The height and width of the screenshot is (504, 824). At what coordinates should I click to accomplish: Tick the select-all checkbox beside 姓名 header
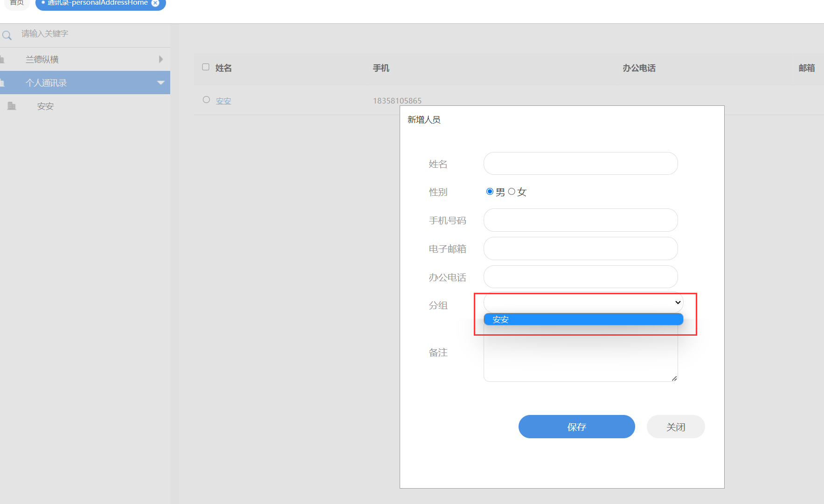click(x=206, y=67)
